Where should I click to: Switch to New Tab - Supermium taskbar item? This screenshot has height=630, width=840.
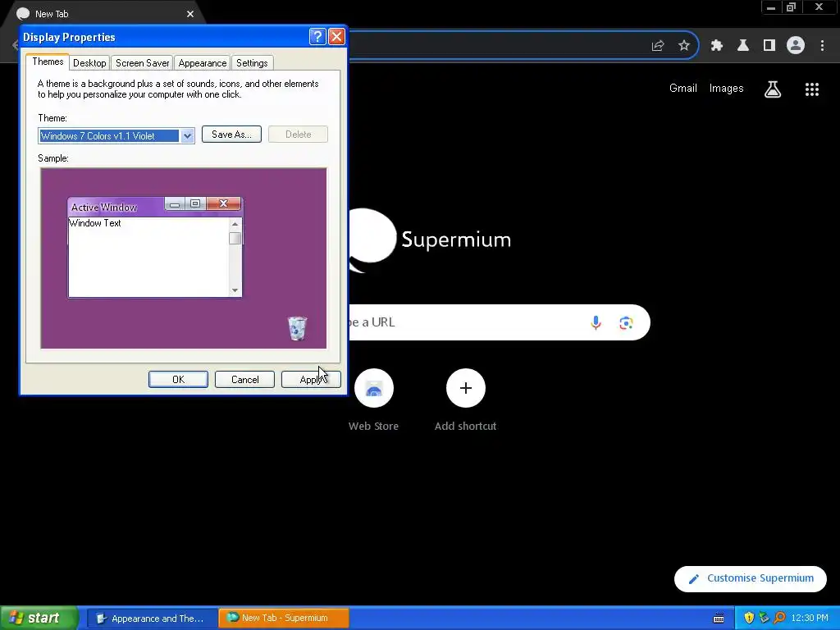284,619
